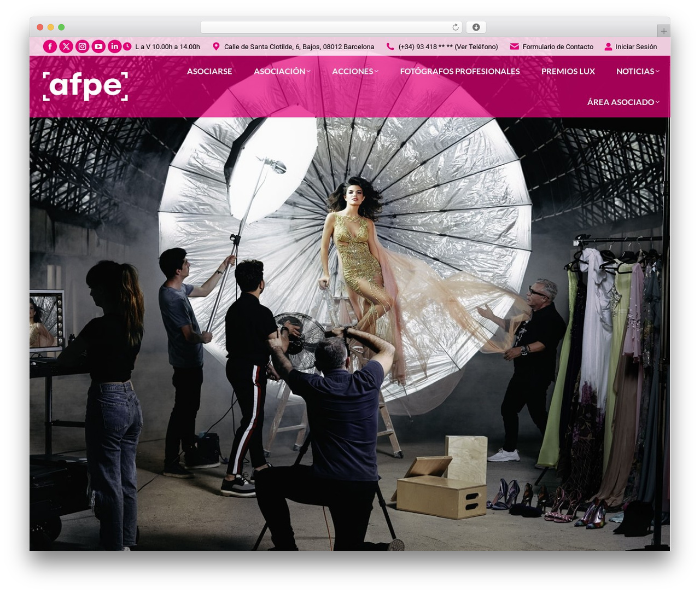Open the Formulario de Contacto link
Image resolution: width=700 pixels, height=593 pixels.
pyautogui.click(x=558, y=46)
